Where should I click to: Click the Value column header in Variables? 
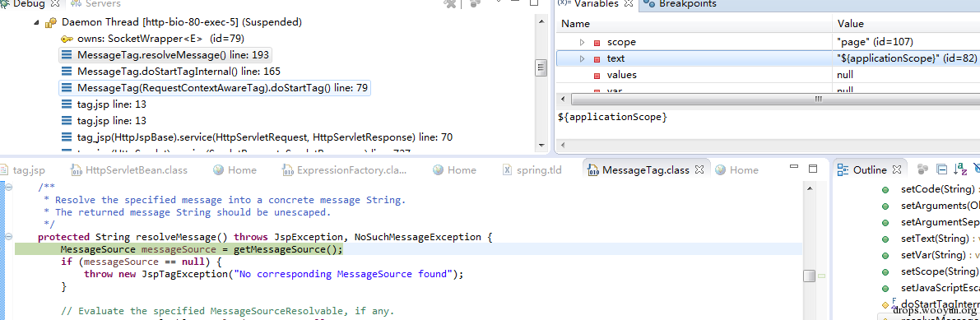point(906,25)
